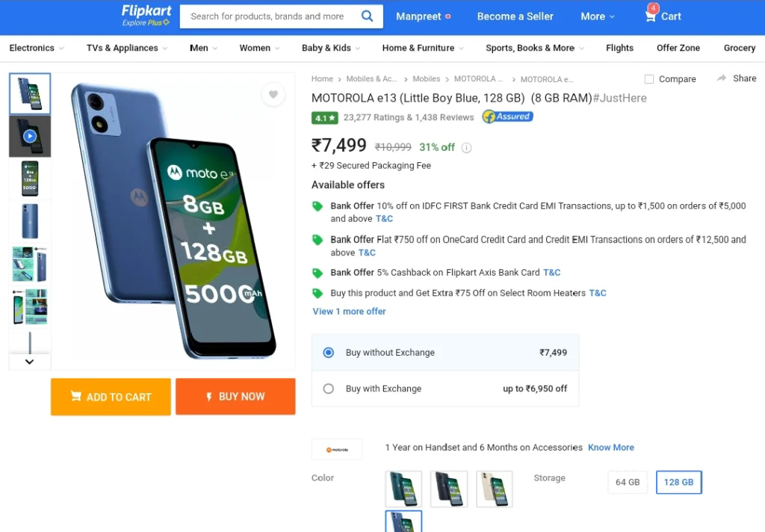Play the product video thumbnail
This screenshot has height=532, width=765.
click(30, 136)
